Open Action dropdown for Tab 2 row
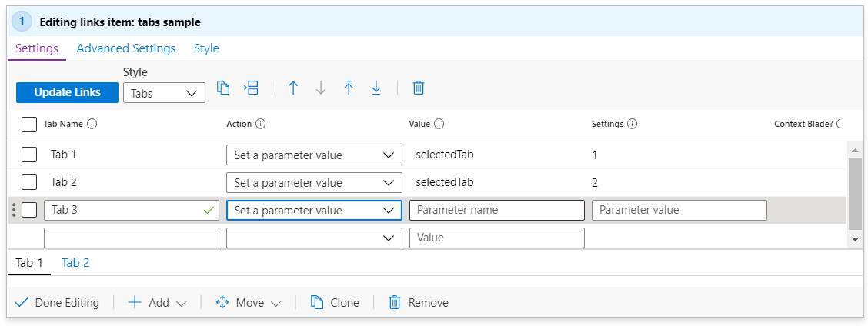868x329 pixels. point(314,182)
